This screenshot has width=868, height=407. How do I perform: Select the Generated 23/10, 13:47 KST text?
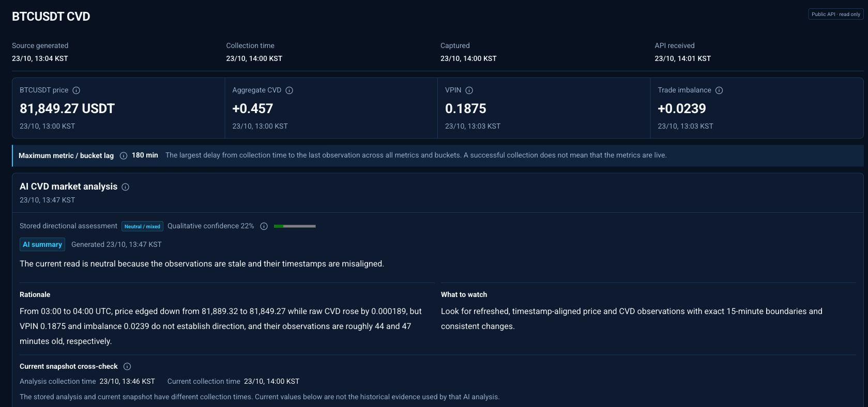coord(116,244)
